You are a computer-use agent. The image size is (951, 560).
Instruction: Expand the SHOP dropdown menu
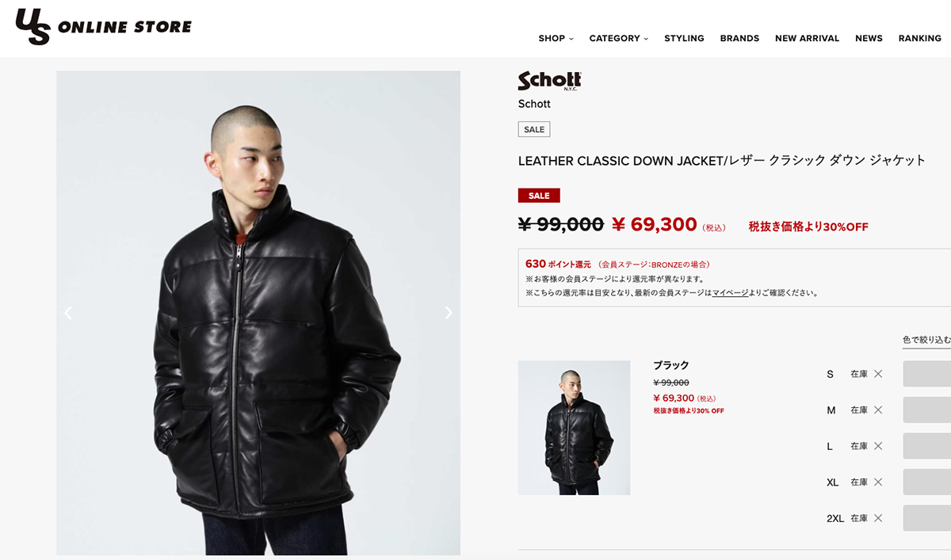click(x=556, y=38)
